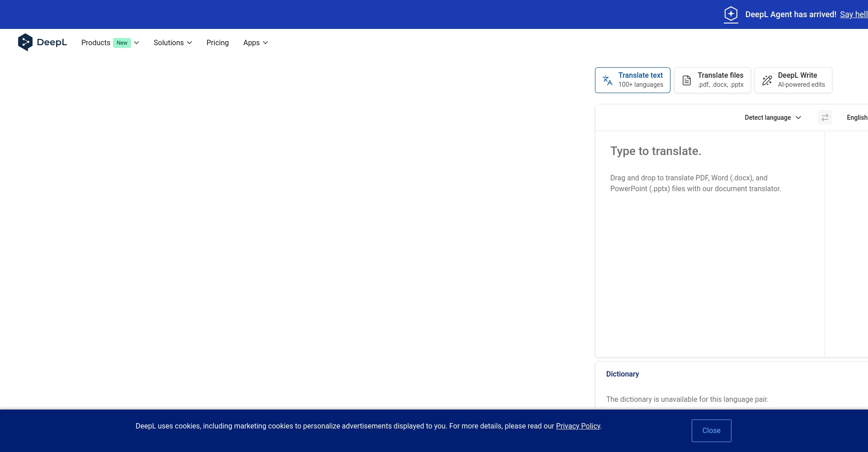
Task: Click the DeepL Agent has arrived text
Action: coord(790,14)
